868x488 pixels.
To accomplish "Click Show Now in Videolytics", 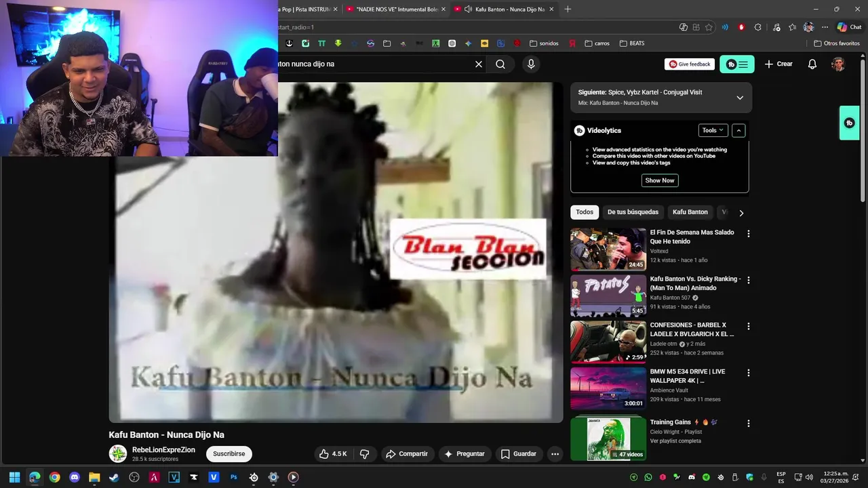I will [660, 180].
